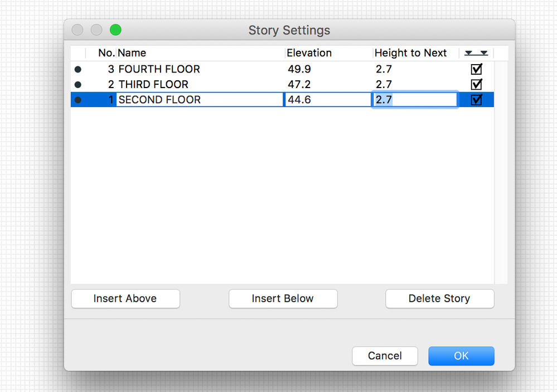Click the Elevation column header
This screenshot has height=392, width=557.
click(x=309, y=53)
